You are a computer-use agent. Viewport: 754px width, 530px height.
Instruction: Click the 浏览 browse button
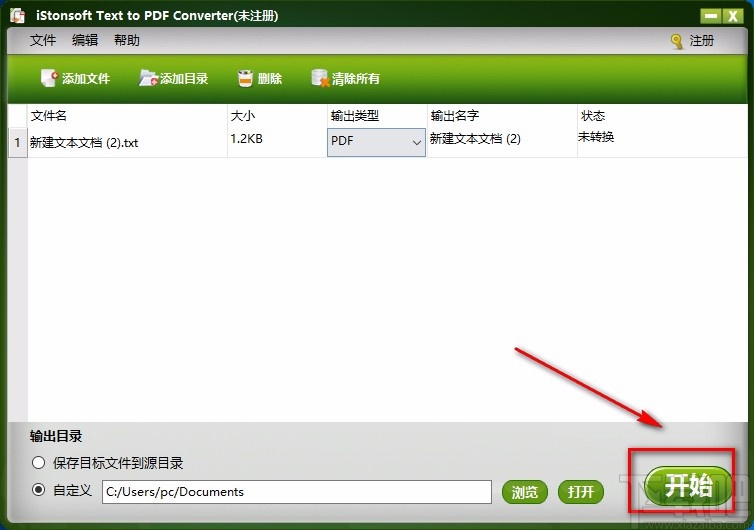pyautogui.click(x=524, y=492)
